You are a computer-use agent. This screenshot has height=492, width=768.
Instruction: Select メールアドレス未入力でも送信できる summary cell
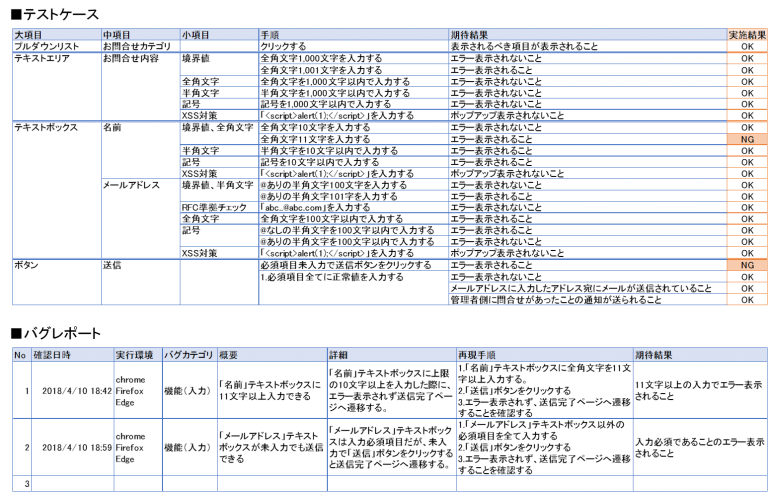272,447
